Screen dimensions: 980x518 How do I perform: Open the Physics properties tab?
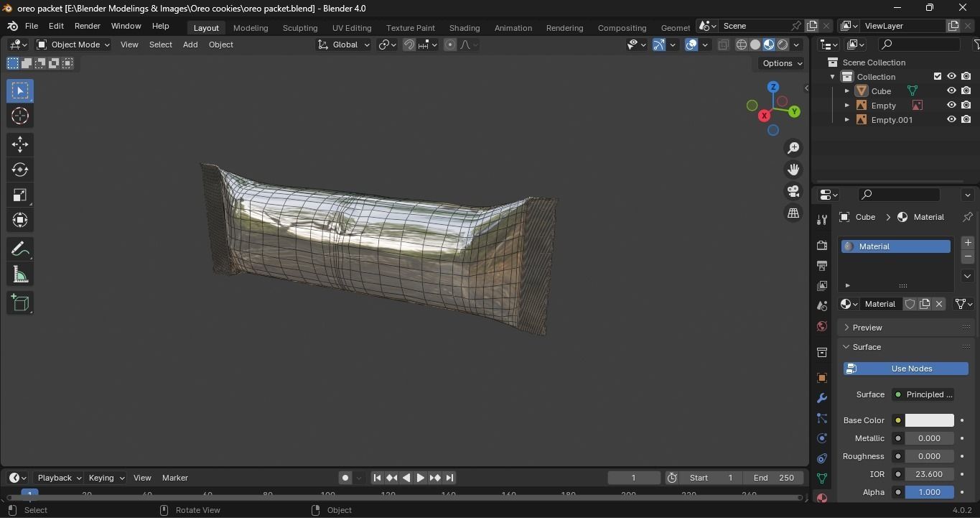(822, 438)
